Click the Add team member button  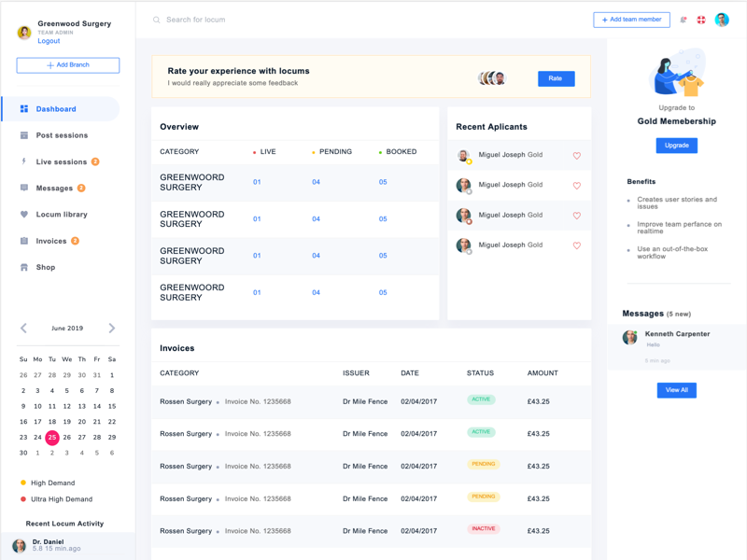click(x=631, y=20)
